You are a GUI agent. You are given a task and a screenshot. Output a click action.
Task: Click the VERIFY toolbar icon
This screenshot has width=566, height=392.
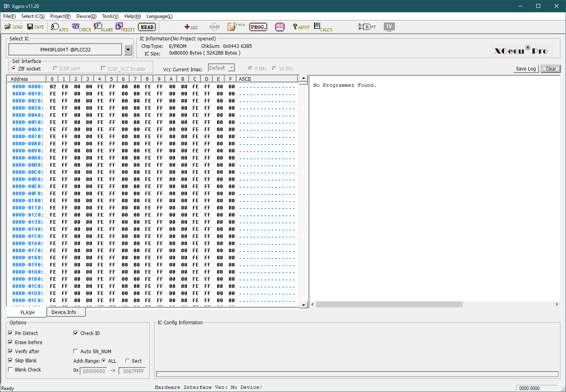coord(125,27)
